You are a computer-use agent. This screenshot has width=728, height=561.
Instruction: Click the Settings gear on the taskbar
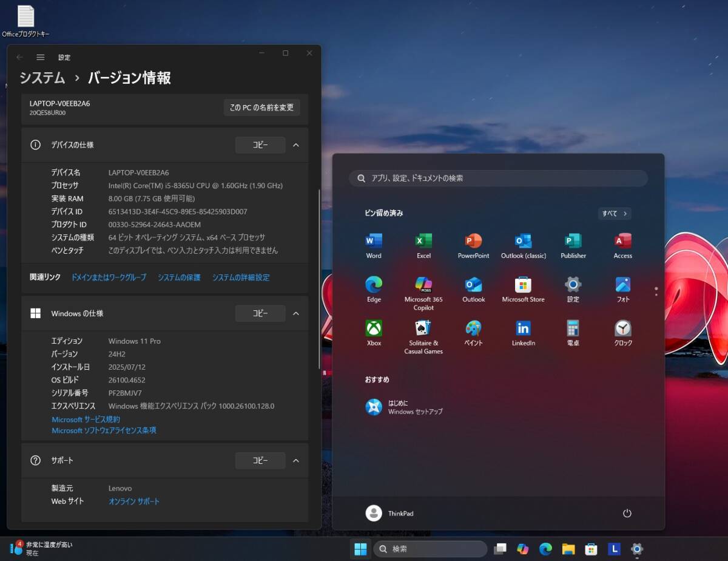tap(637, 549)
